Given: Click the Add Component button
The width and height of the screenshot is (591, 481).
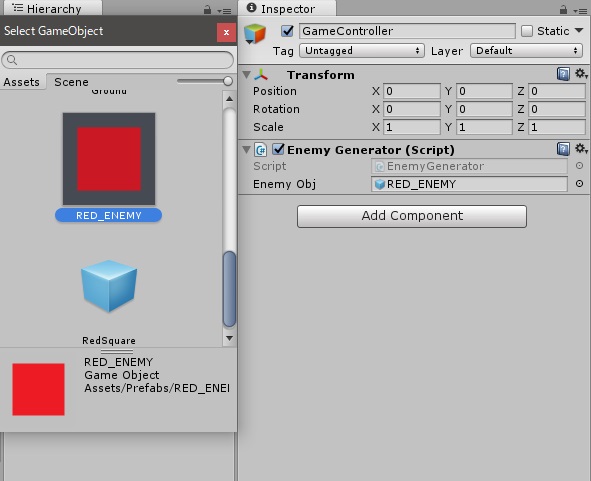Looking at the screenshot, I should coord(412,216).
